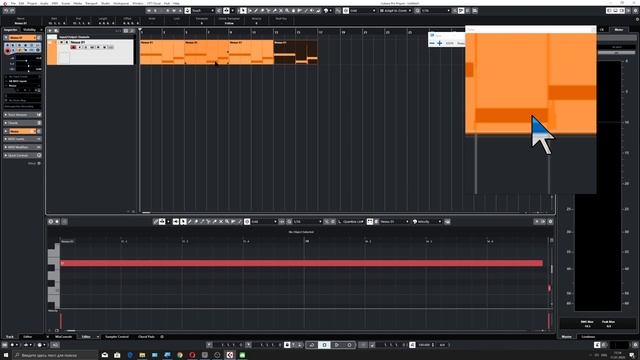Click the icon right of the Velocity dropdown

[x=447, y=222]
